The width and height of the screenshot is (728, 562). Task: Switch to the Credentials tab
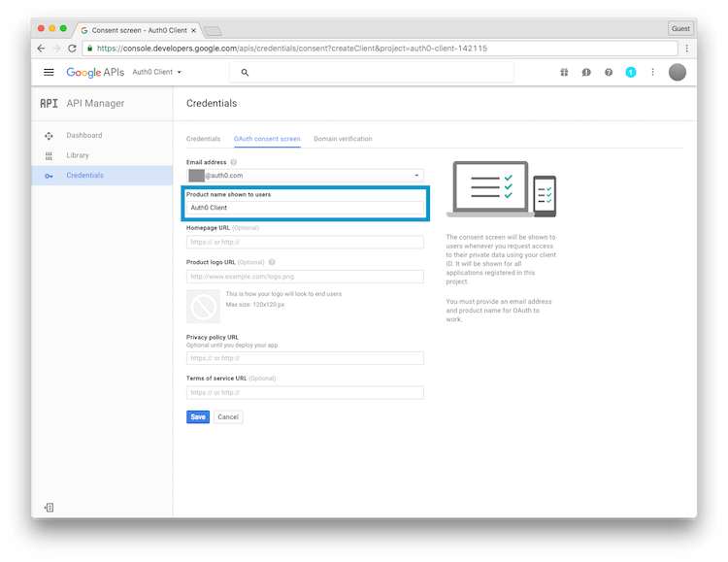pos(204,139)
